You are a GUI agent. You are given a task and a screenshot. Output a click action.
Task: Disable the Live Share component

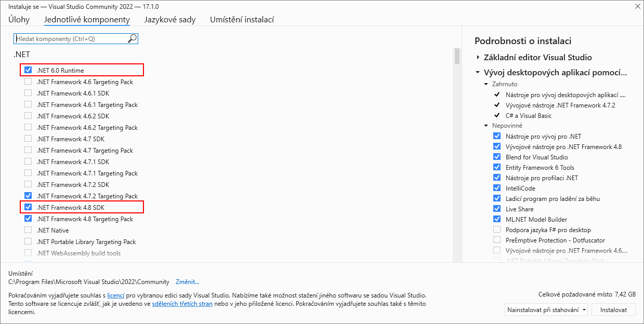497,209
